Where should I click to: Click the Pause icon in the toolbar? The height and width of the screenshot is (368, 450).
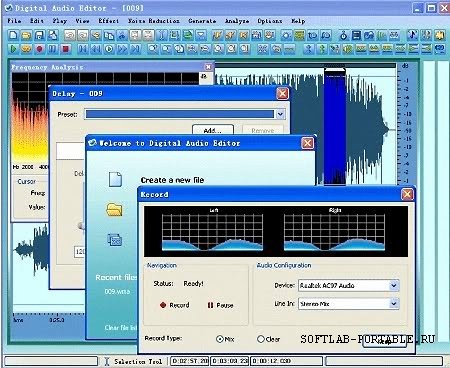(x=53, y=49)
